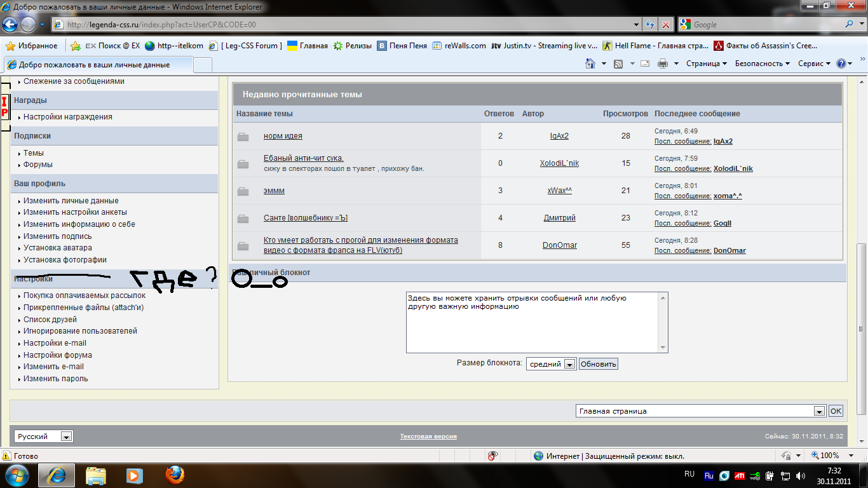Open 'Настройки награждения' link

(x=68, y=117)
